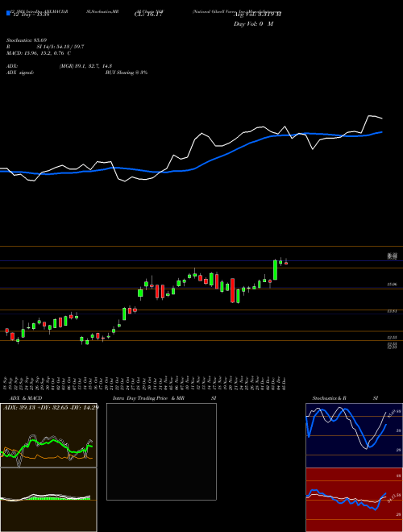The width and height of the screenshot is (403, 532).
Task: Click the 'Avg Vol: 3.319 M' text
Action: click(258, 15)
